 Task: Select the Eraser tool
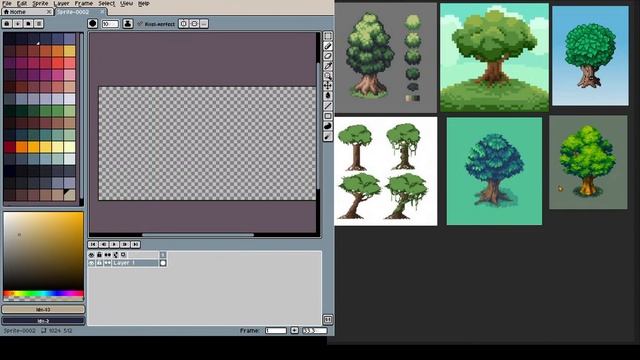pyautogui.click(x=328, y=56)
